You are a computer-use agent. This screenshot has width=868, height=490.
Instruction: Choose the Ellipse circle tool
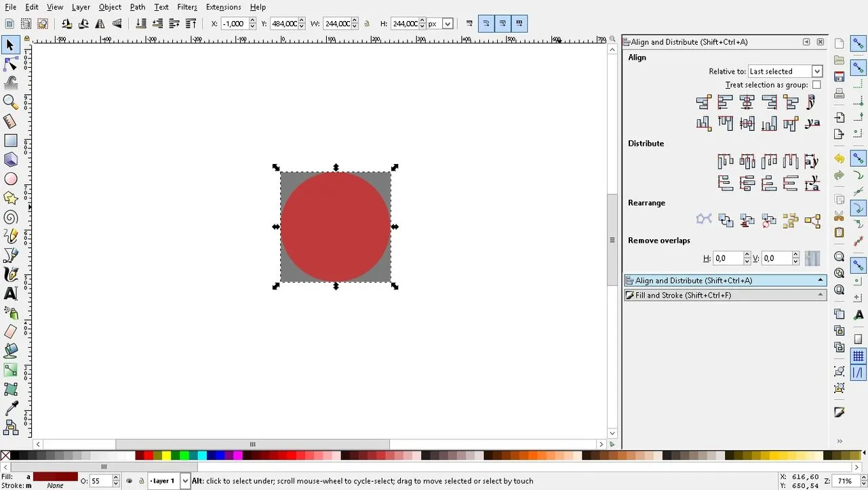(10, 179)
